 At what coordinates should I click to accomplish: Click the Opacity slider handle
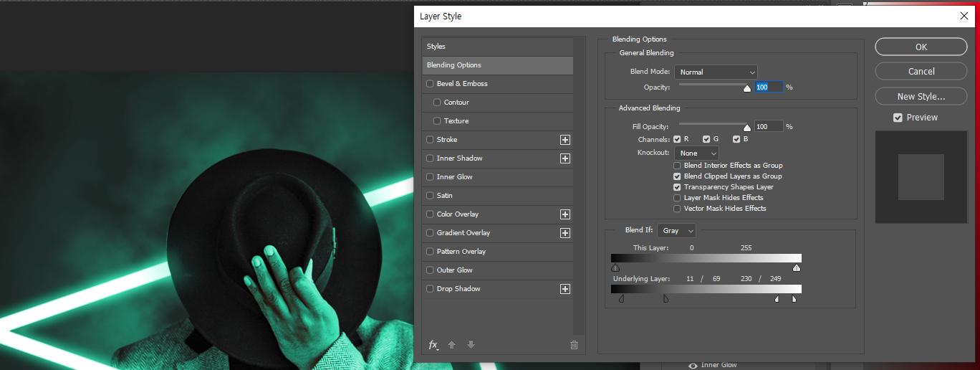point(747,88)
